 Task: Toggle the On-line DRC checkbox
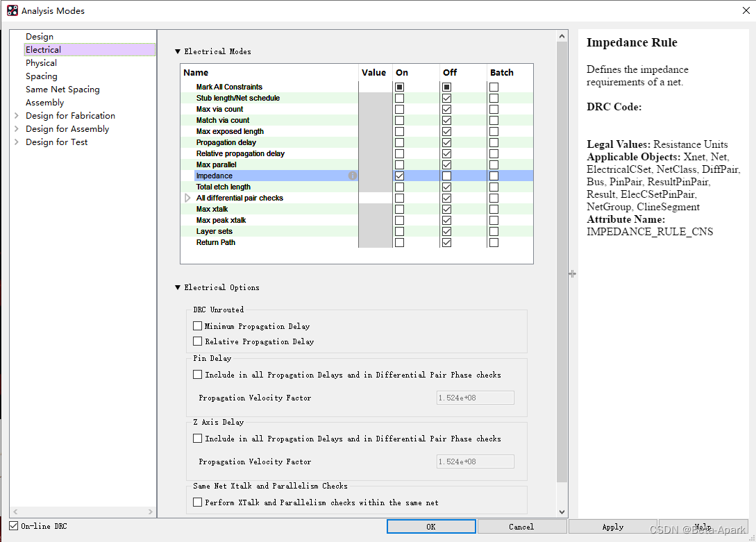[x=14, y=526]
